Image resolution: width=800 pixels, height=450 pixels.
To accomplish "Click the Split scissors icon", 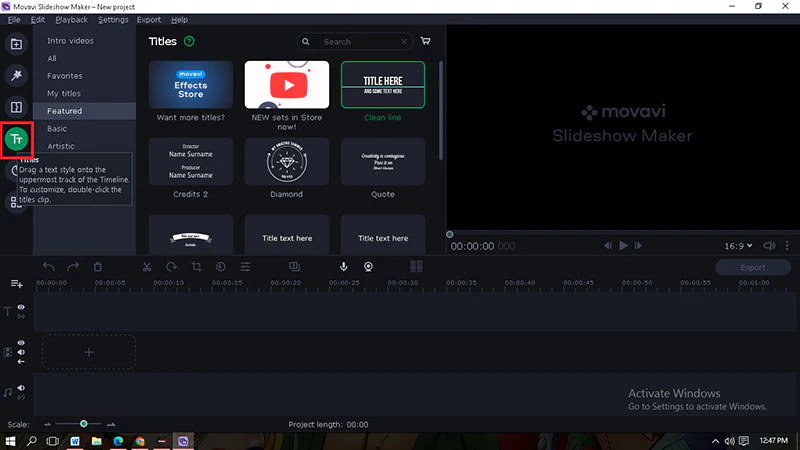I will pyautogui.click(x=147, y=266).
